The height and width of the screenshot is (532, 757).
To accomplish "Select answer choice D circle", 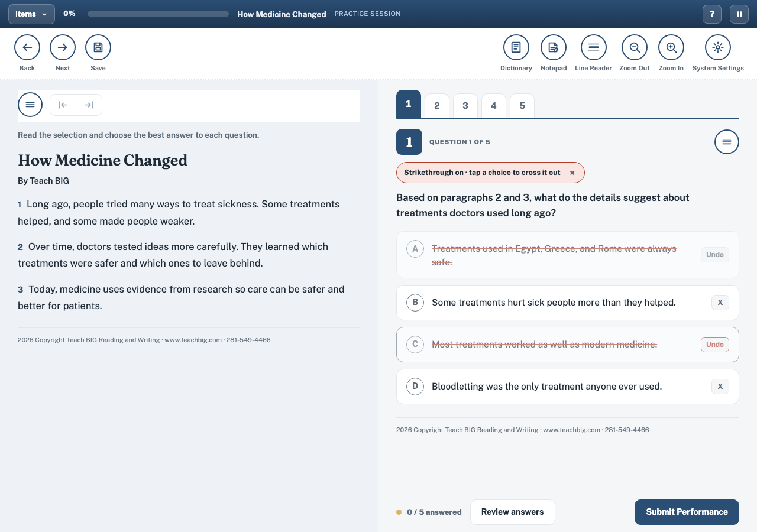I will click(x=415, y=387).
